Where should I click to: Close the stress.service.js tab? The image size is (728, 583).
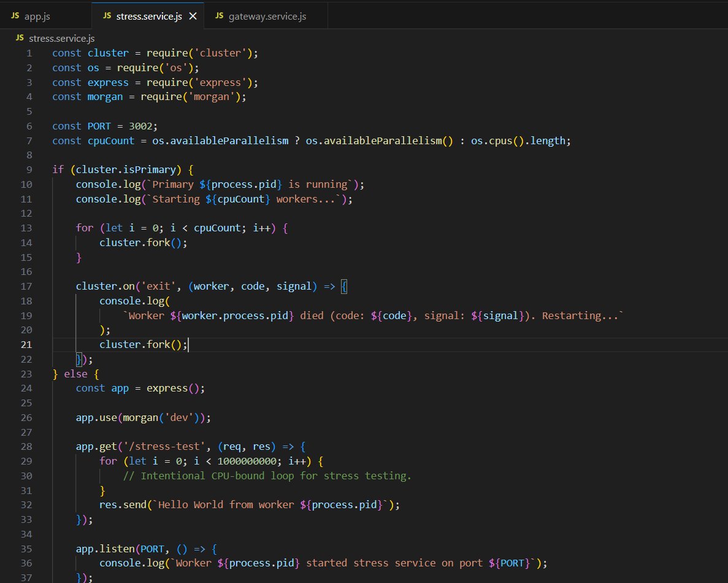193,16
